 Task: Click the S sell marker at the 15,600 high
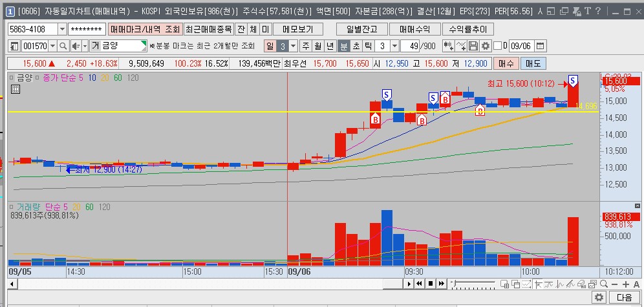coord(574,80)
